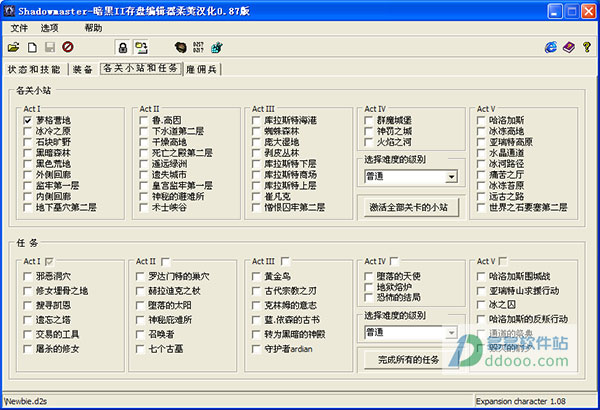The image size is (600, 410).
Task: Toggle the Act III quests header checkbox
Action: [x=285, y=261]
